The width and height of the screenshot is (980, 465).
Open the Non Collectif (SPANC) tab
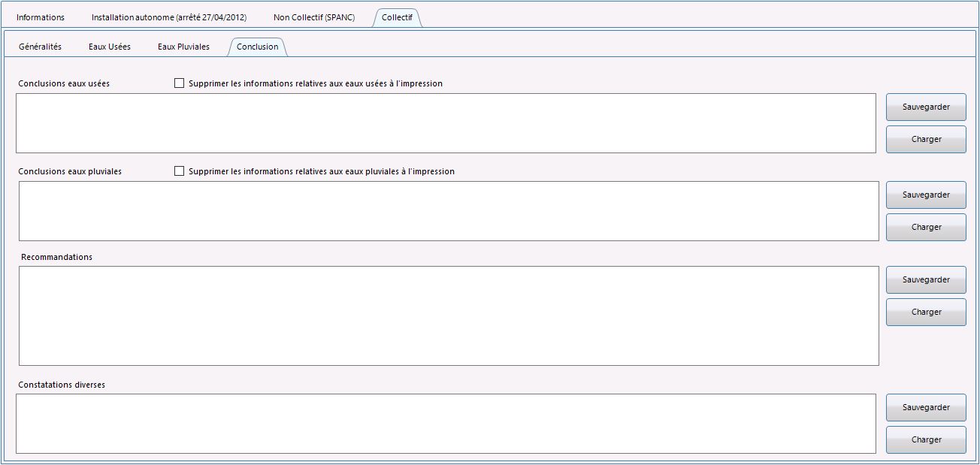(x=314, y=17)
